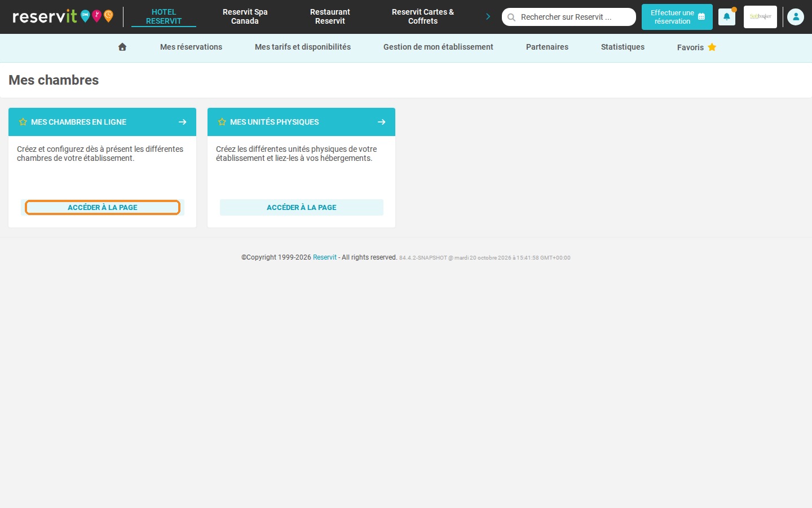Open the user profile avatar icon
This screenshot has height=508, width=812.
pyautogui.click(x=796, y=17)
